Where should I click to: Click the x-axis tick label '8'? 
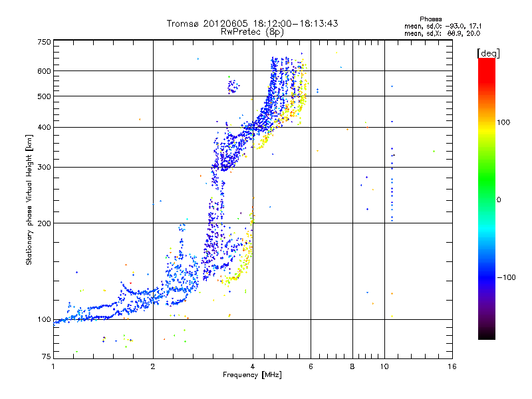(x=352, y=366)
